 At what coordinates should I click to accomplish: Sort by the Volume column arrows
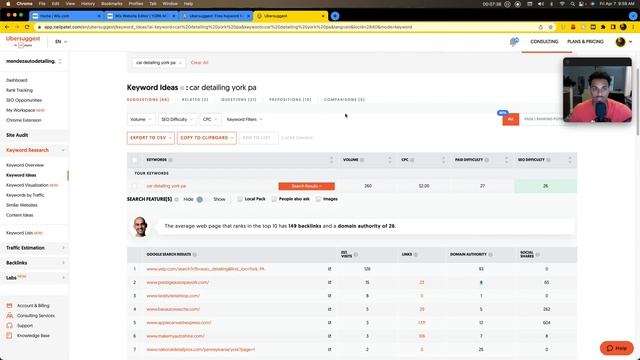click(x=389, y=160)
